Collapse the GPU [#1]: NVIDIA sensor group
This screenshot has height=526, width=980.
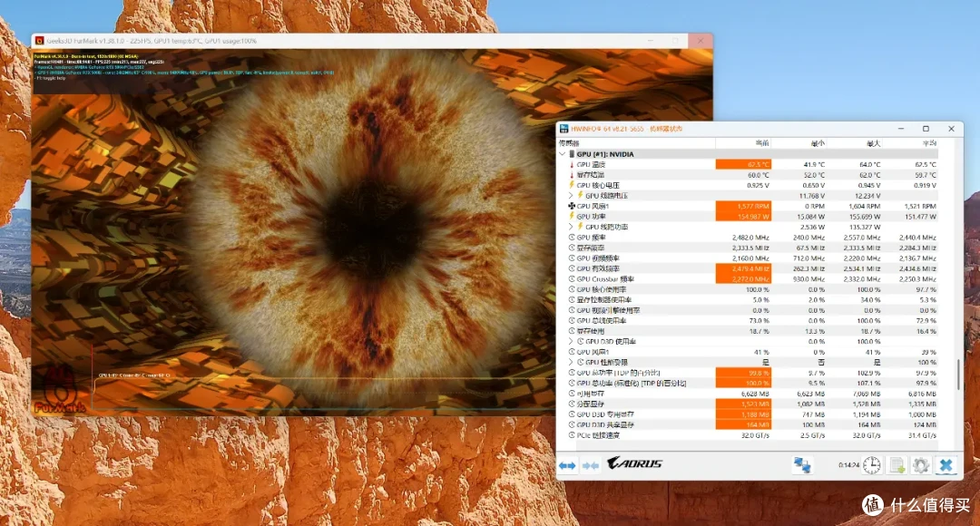(x=562, y=153)
